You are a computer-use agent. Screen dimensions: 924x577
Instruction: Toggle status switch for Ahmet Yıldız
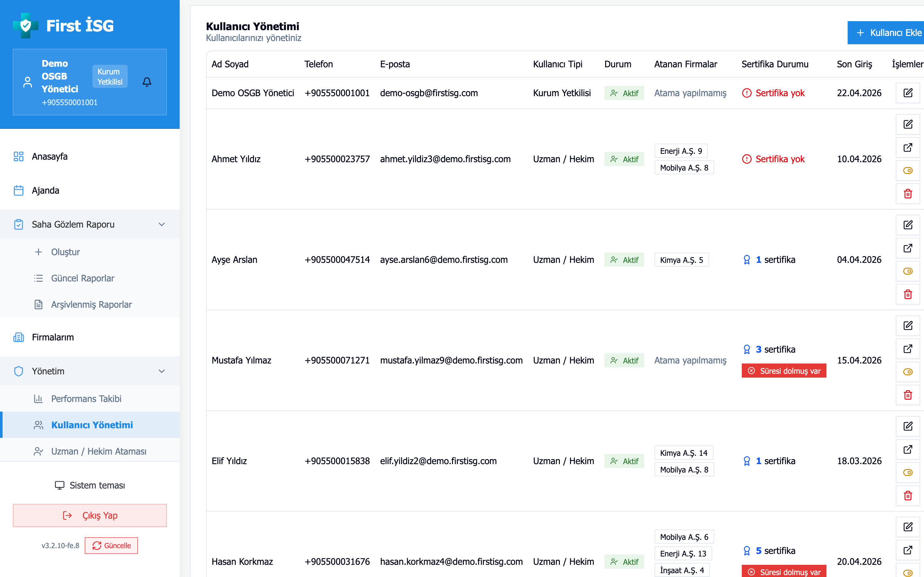[908, 171]
